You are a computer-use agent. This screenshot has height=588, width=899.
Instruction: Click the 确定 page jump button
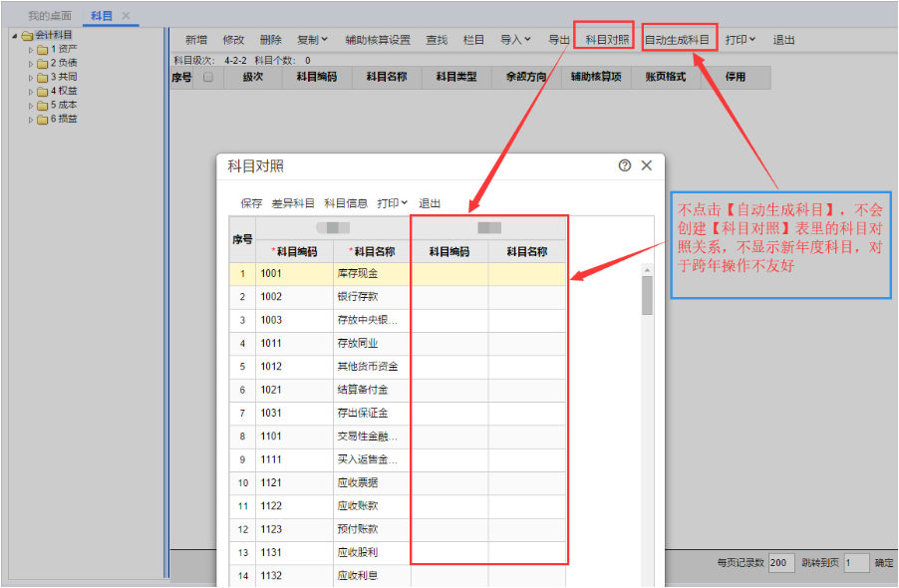pyautogui.click(x=883, y=563)
